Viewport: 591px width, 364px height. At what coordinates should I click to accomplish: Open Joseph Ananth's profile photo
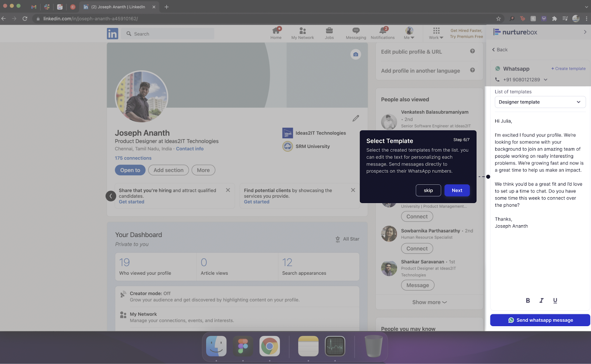click(141, 97)
